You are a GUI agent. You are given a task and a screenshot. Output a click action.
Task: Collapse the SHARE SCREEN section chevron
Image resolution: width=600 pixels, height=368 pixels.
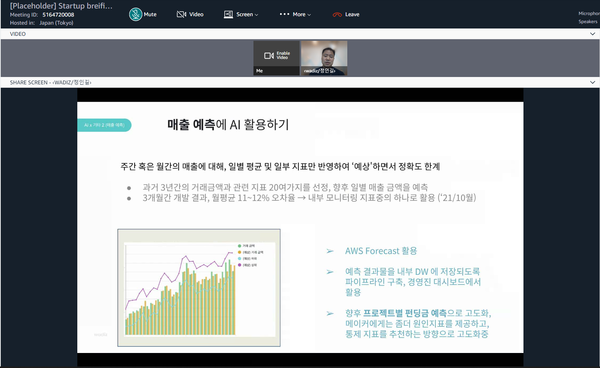point(592,82)
